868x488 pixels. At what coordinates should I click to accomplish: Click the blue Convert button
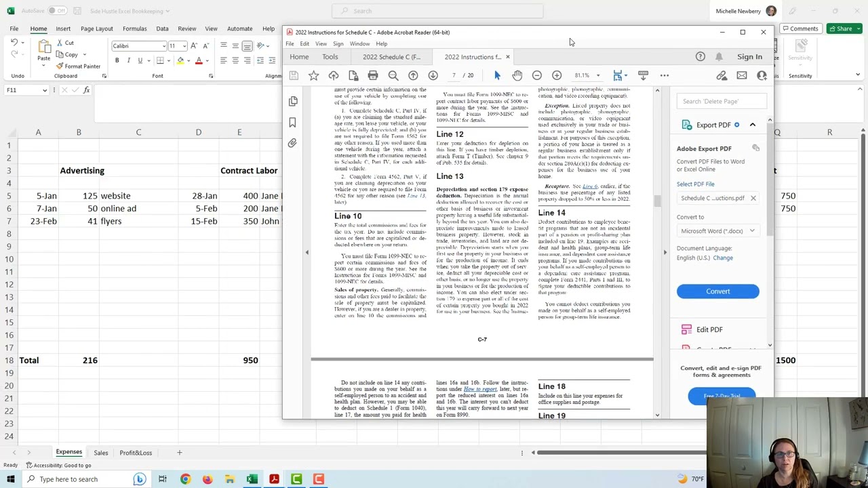tap(717, 291)
